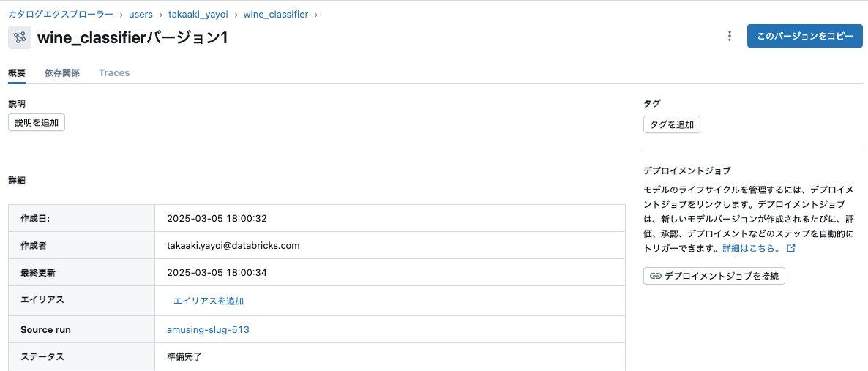Click the wine_classifierバージョン1 page title
Image resolution: width=868 pixels, height=371 pixels.
[132, 37]
